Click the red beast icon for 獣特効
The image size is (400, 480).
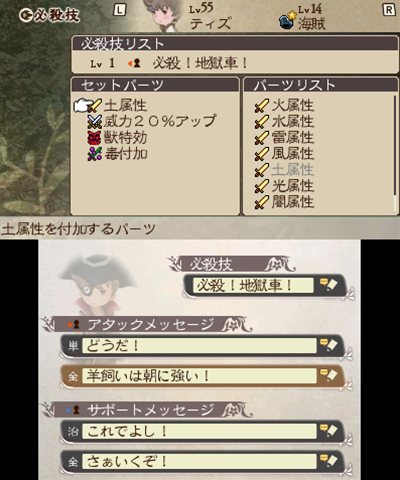(95, 138)
